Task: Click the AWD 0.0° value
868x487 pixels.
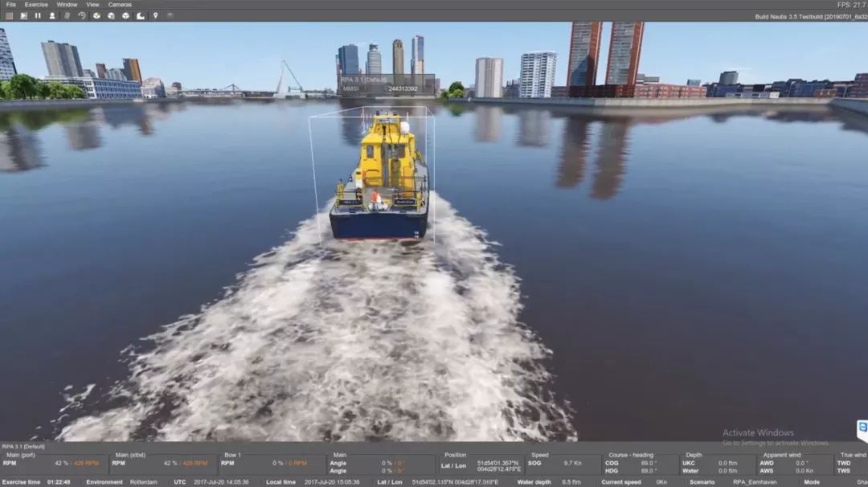Action: click(802, 463)
